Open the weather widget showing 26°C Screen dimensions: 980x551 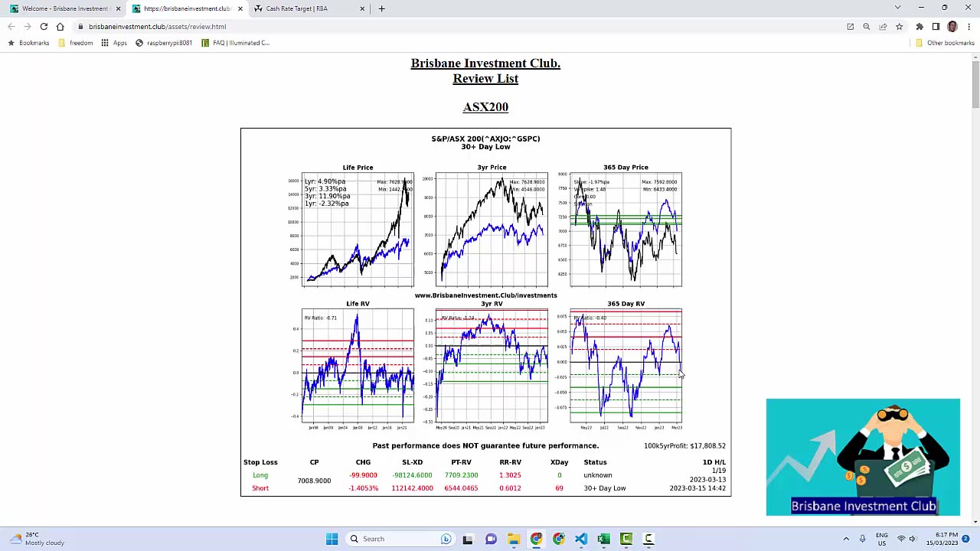click(x=35, y=539)
